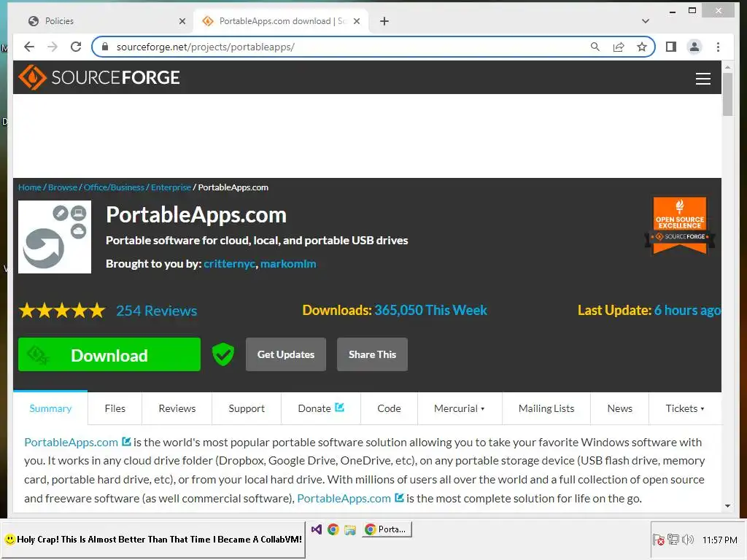Close the Policies tab
The width and height of the screenshot is (747, 560).
(x=182, y=21)
